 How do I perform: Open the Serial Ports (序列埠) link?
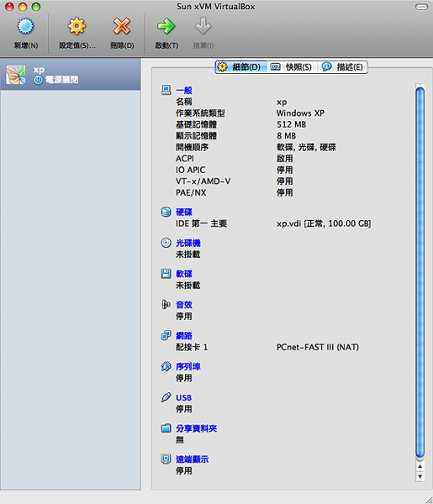click(x=188, y=366)
